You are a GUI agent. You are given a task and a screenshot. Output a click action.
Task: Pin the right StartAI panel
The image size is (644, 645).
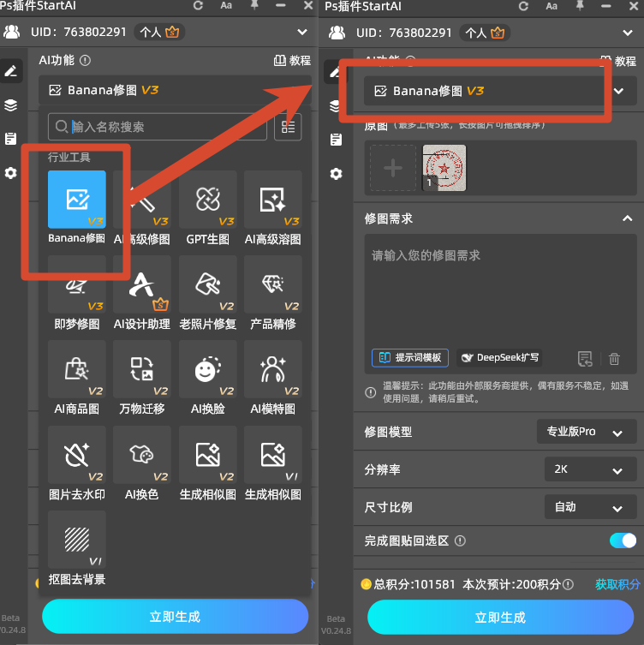tap(580, 6)
